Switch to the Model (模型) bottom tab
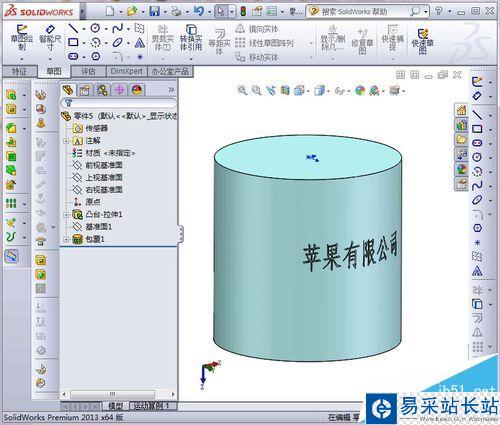The image size is (500, 425). (x=115, y=406)
